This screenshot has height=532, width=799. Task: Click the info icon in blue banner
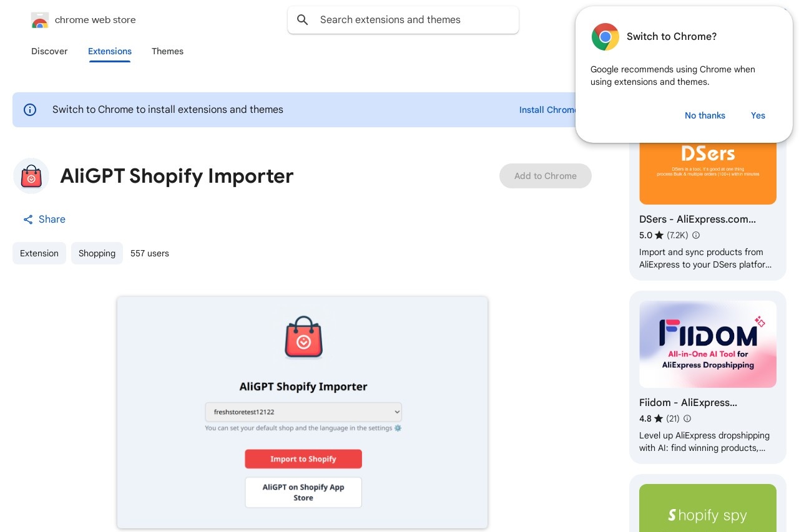[x=30, y=110]
